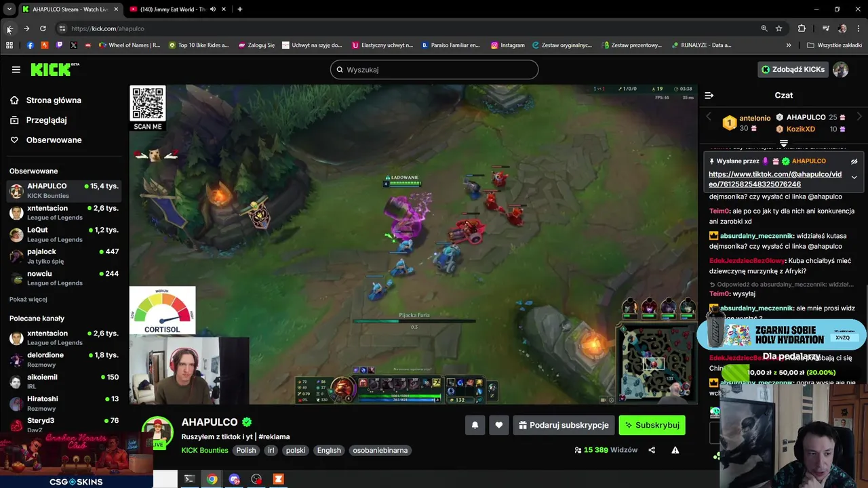The height and width of the screenshot is (488, 868).
Task: Toggle follow with the heart button
Action: 499,425
